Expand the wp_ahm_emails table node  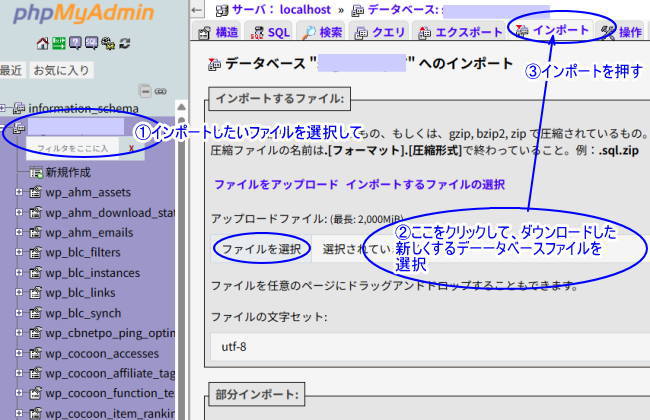pyautogui.click(x=19, y=232)
